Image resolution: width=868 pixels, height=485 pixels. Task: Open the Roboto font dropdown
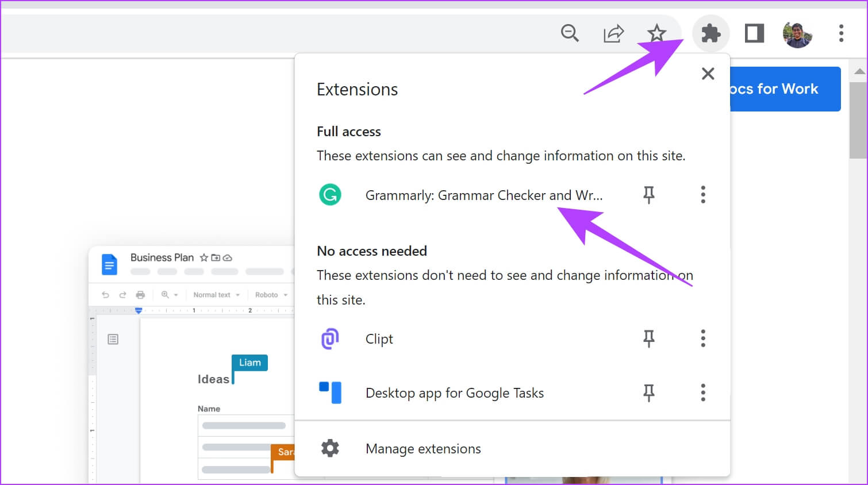pyautogui.click(x=271, y=295)
